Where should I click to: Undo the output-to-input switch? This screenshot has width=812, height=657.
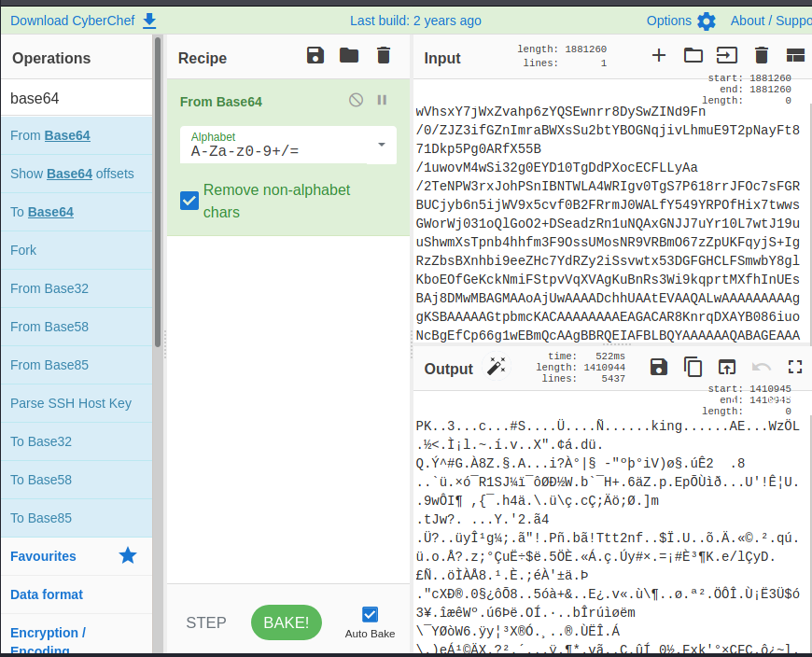pyautogui.click(x=762, y=367)
